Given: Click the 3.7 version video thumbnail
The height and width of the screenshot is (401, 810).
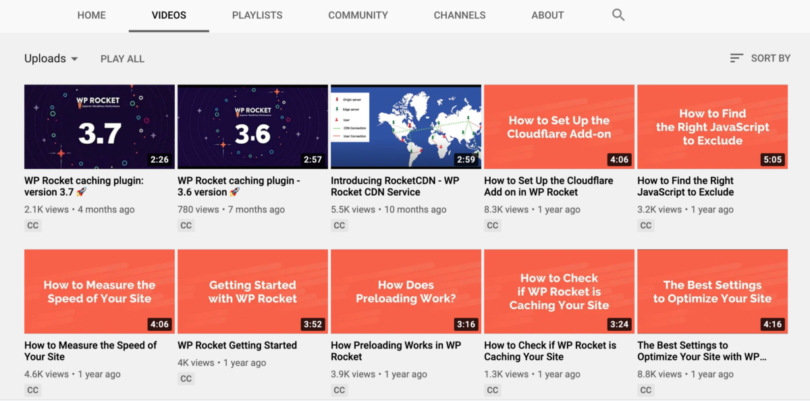Looking at the screenshot, I should point(99,127).
